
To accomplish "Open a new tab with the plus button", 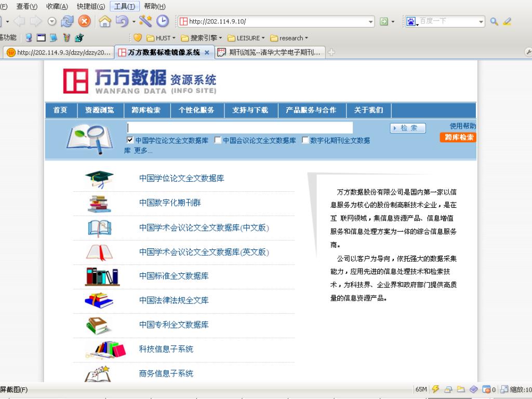I will pyautogui.click(x=331, y=52).
